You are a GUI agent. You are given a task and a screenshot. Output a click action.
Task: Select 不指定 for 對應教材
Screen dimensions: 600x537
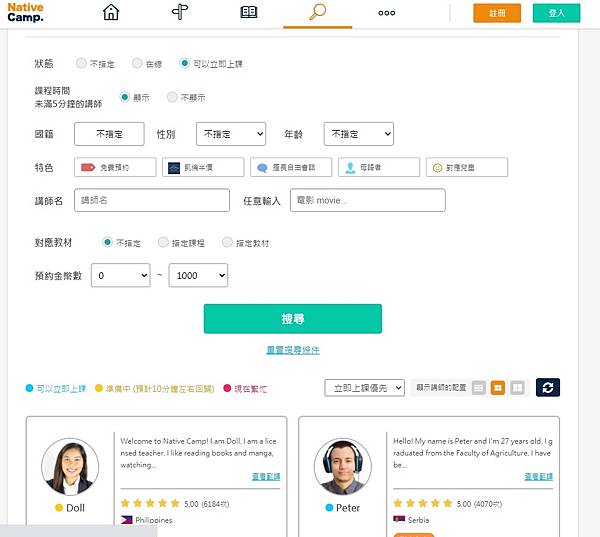tap(107, 242)
